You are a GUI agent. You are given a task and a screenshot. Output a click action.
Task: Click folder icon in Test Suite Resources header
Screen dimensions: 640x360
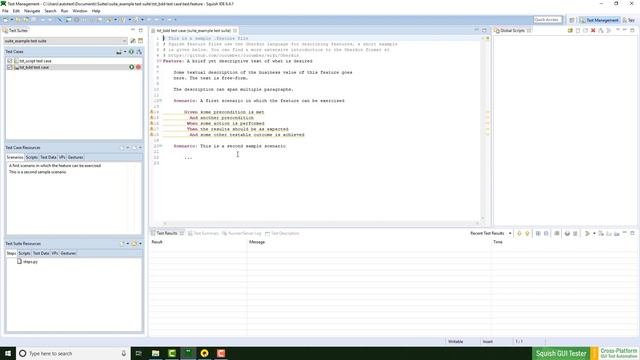point(134,243)
